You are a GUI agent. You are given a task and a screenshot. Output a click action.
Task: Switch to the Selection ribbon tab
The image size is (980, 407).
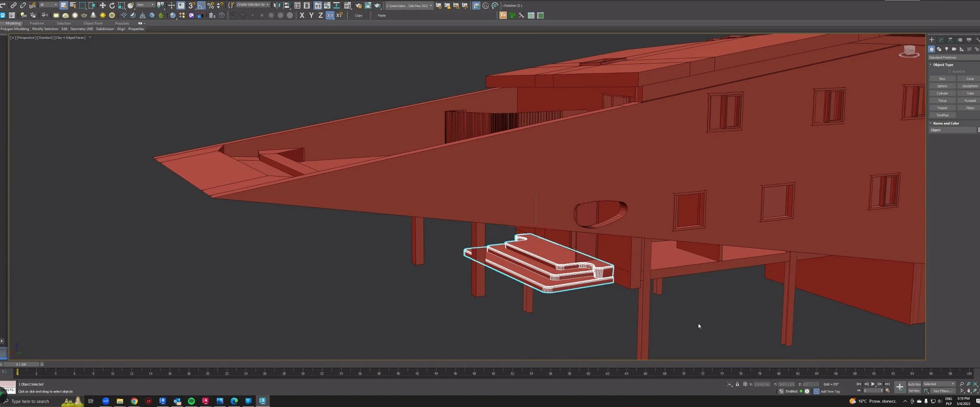(63, 24)
